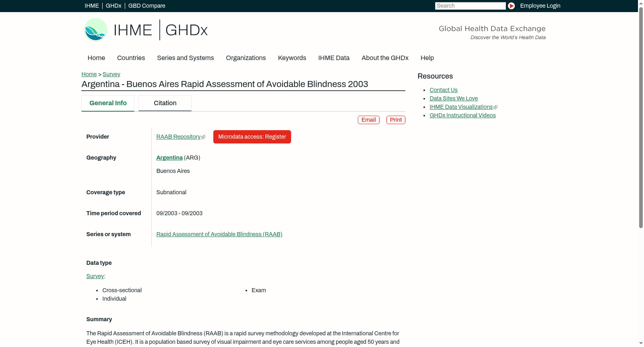The image size is (644, 347).
Task: Select the General Info tab
Action: [x=108, y=103]
